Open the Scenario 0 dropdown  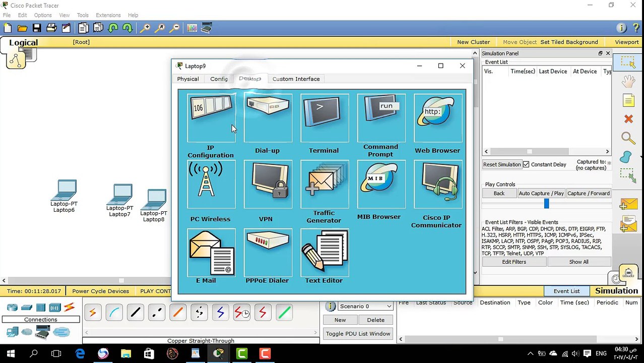[x=365, y=306]
